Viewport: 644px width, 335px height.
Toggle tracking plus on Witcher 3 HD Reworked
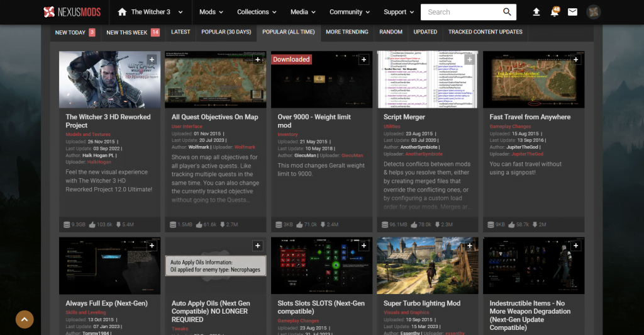pos(152,60)
